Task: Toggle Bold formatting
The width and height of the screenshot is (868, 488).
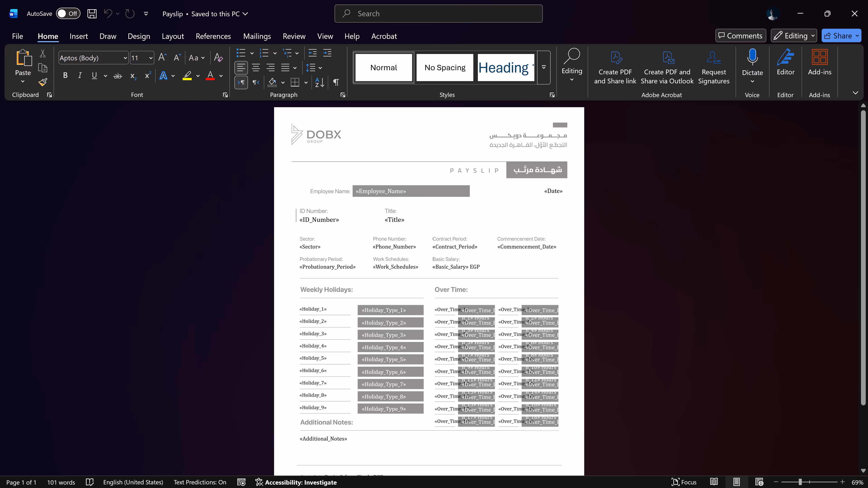Action: tap(65, 75)
